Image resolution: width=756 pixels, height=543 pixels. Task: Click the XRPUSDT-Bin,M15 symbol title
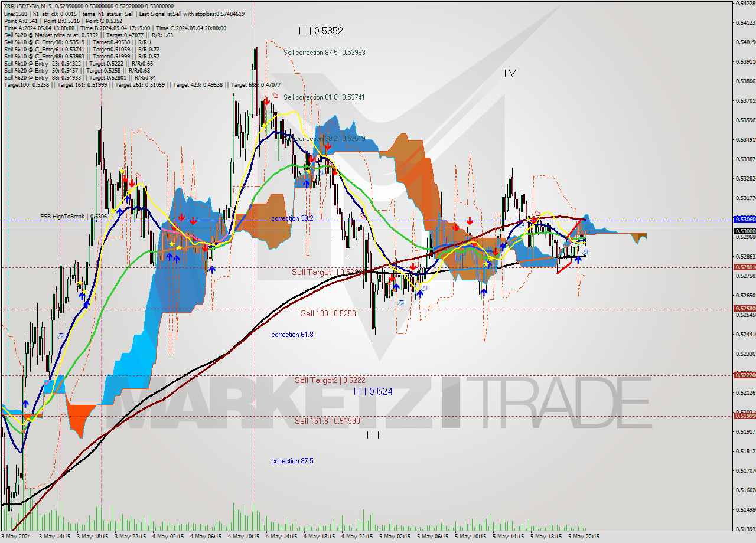click(29, 6)
